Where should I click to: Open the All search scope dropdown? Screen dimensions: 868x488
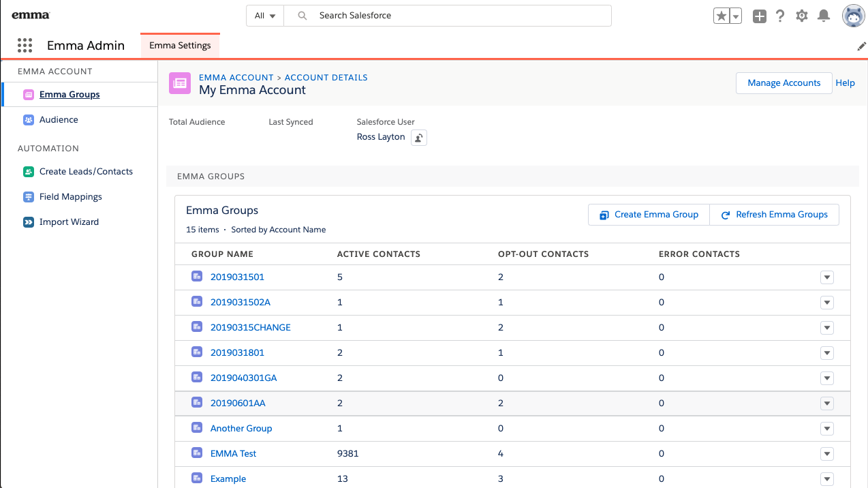(265, 16)
